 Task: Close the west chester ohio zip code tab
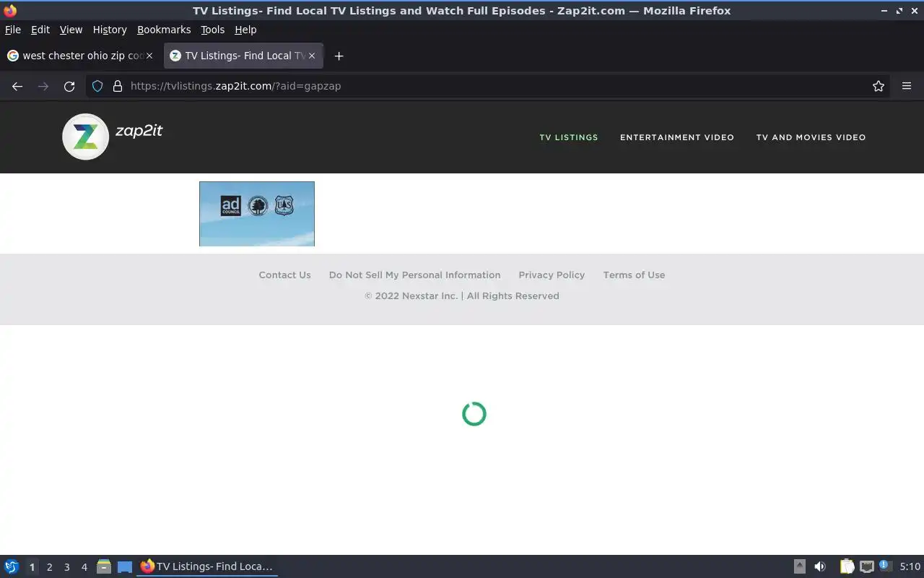(149, 56)
